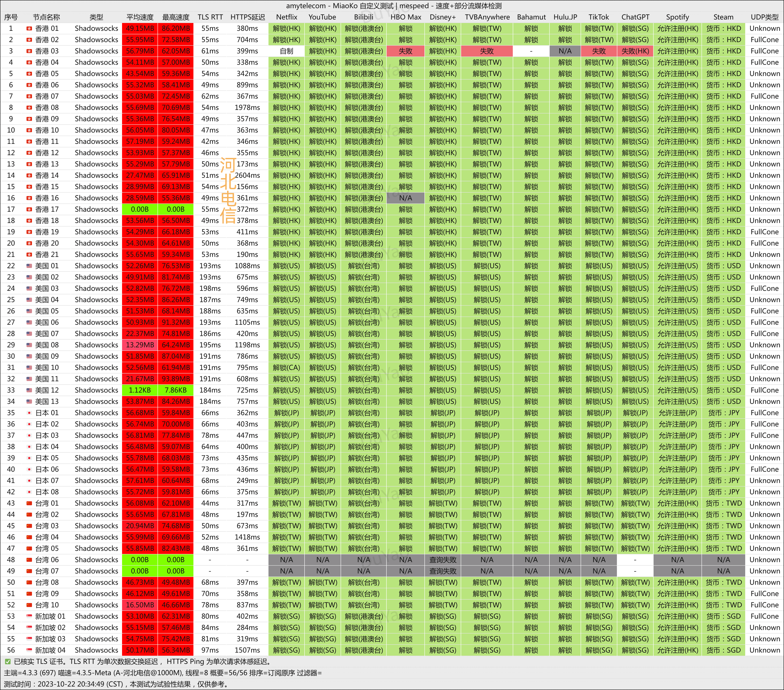
Task: Click the UDP类型 column header
Action: click(765, 17)
